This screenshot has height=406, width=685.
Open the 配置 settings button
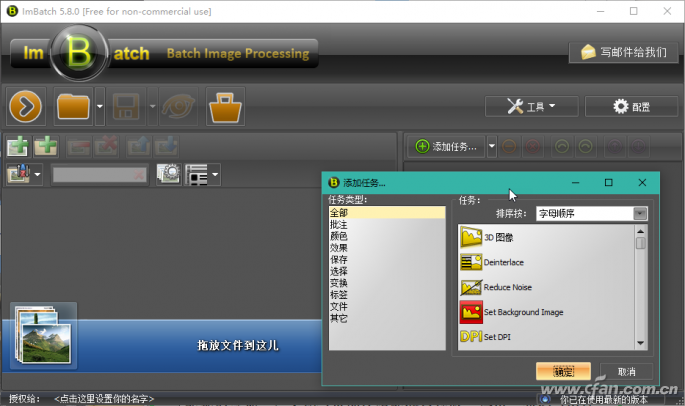[631, 106]
